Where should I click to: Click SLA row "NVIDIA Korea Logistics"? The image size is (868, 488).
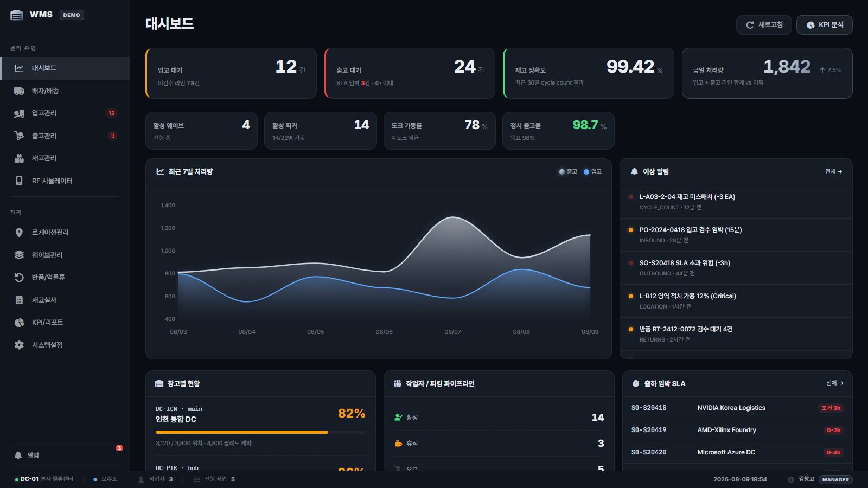(x=737, y=408)
